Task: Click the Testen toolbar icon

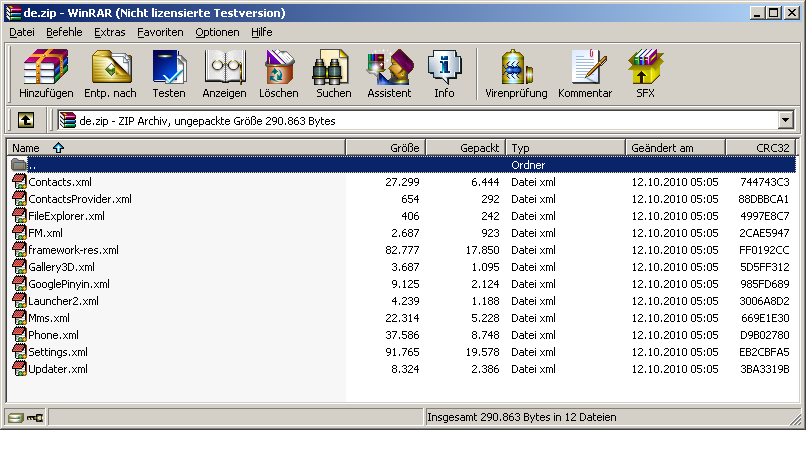Action: [169, 66]
